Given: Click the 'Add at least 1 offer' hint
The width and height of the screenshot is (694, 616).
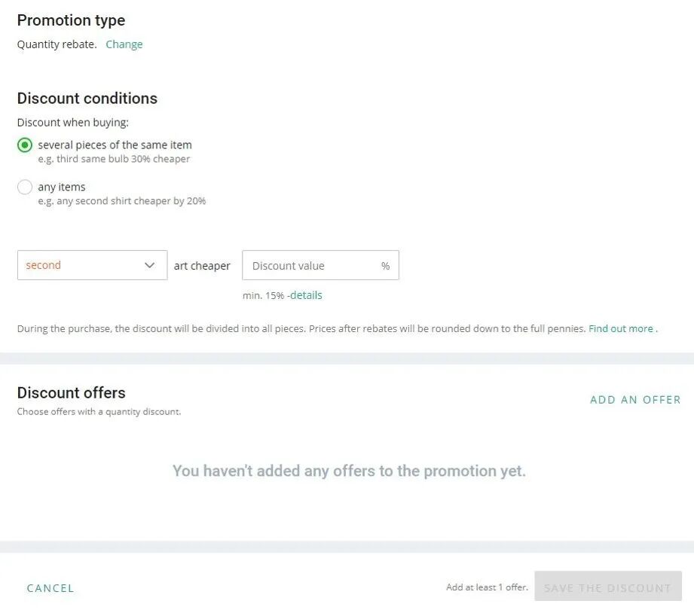Looking at the screenshot, I should tap(487, 587).
